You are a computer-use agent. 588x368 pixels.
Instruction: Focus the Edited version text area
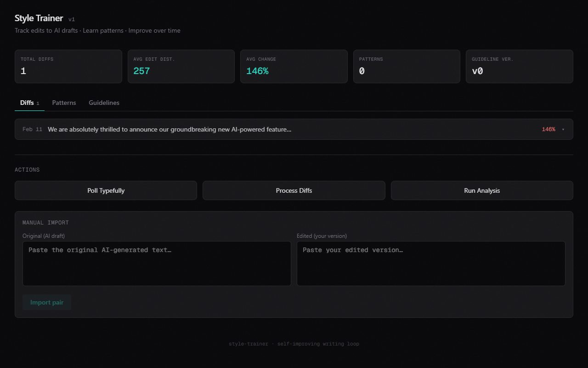[431, 264]
